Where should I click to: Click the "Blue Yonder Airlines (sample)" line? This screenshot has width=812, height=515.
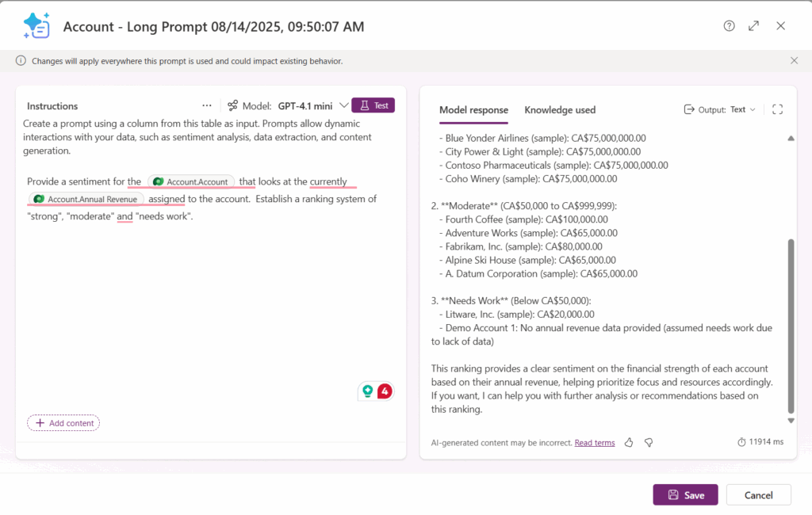pyautogui.click(x=542, y=138)
